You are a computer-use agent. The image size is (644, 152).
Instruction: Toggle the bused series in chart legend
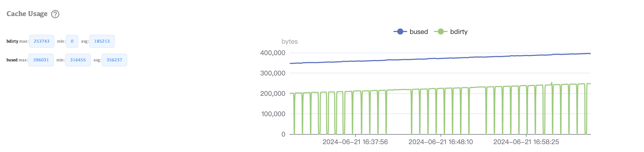tap(411, 32)
